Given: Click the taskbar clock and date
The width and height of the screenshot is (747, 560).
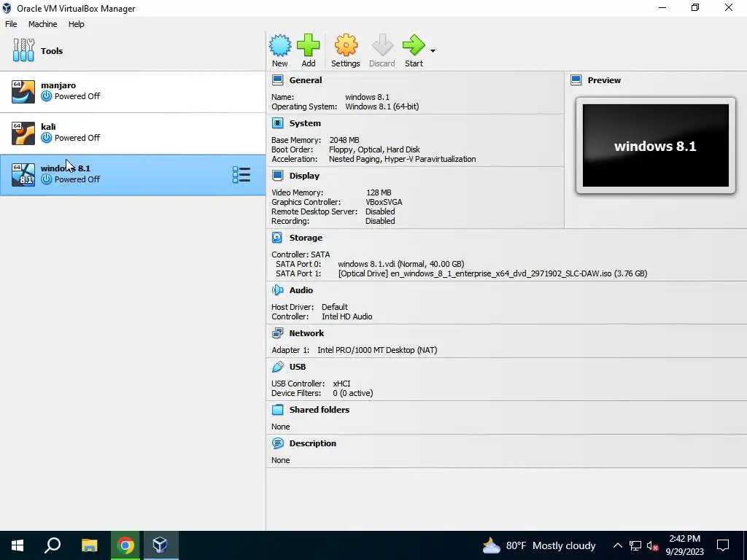Looking at the screenshot, I should pyautogui.click(x=684, y=545).
